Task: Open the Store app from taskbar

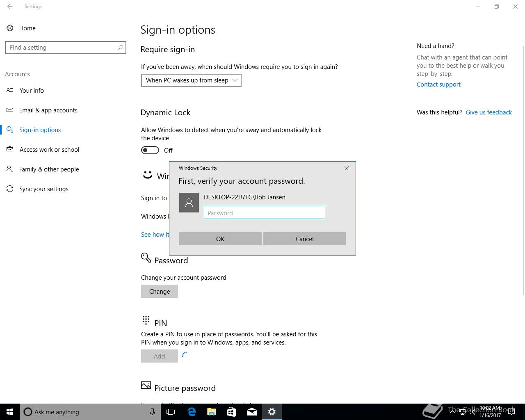Action: (232, 412)
